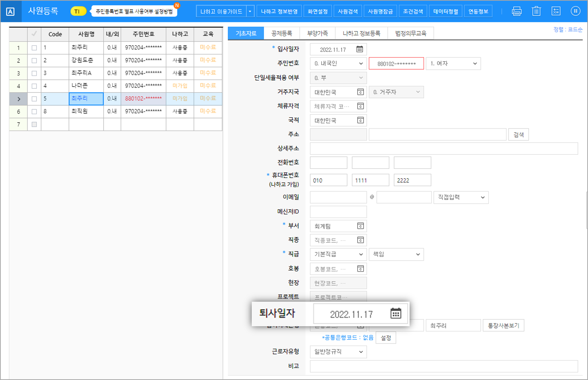The width and height of the screenshot is (588, 380).
Task: Click the 연동정보 button
Action: 478,12
